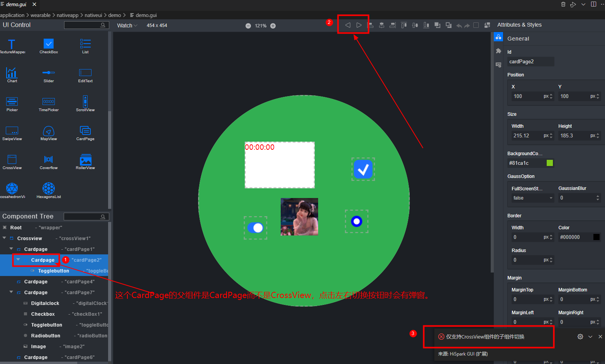This screenshot has width=605, height=364.
Task: Toggle the blue checkbox on canvas
Action: [363, 169]
